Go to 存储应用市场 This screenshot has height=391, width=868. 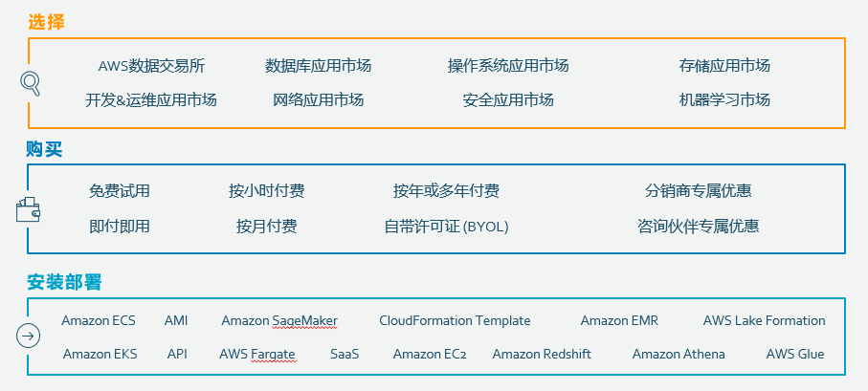pyautogui.click(x=724, y=66)
